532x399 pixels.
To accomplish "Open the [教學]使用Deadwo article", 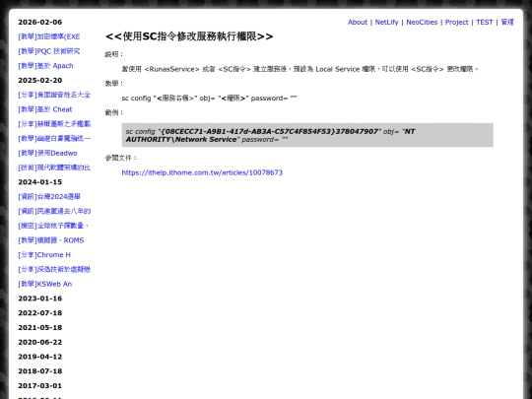I will coord(47,153).
